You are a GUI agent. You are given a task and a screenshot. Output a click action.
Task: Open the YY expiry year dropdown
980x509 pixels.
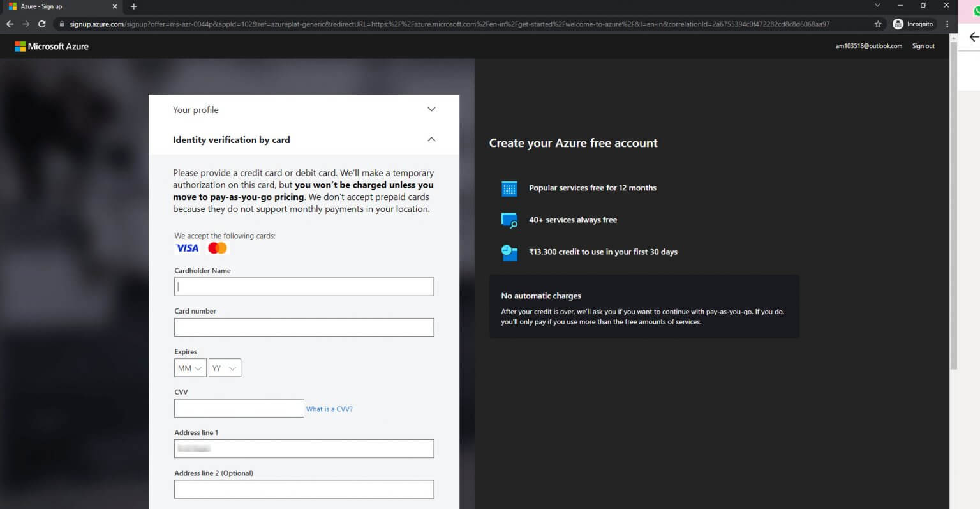225,368
